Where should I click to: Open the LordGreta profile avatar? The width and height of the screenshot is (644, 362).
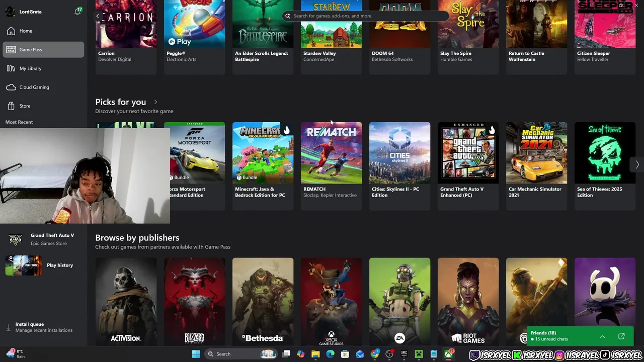pyautogui.click(x=10, y=12)
